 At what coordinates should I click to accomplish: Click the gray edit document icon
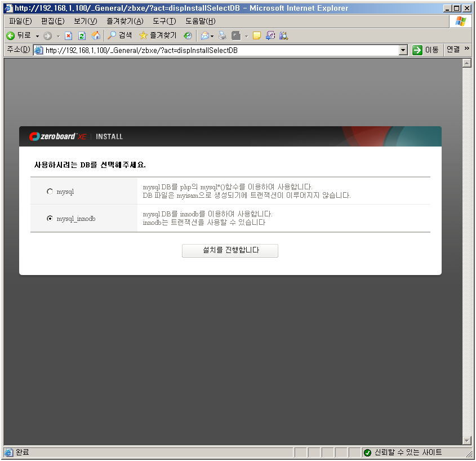(x=236, y=36)
